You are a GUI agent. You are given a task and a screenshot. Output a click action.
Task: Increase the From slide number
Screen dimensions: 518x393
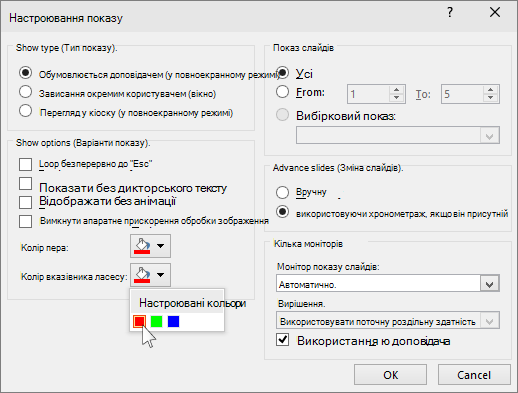click(397, 90)
